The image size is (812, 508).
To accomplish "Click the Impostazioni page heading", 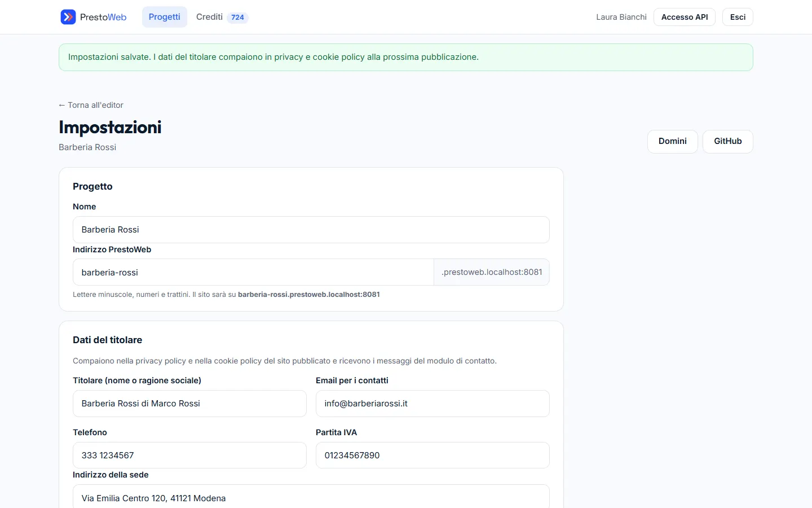I will (110, 128).
